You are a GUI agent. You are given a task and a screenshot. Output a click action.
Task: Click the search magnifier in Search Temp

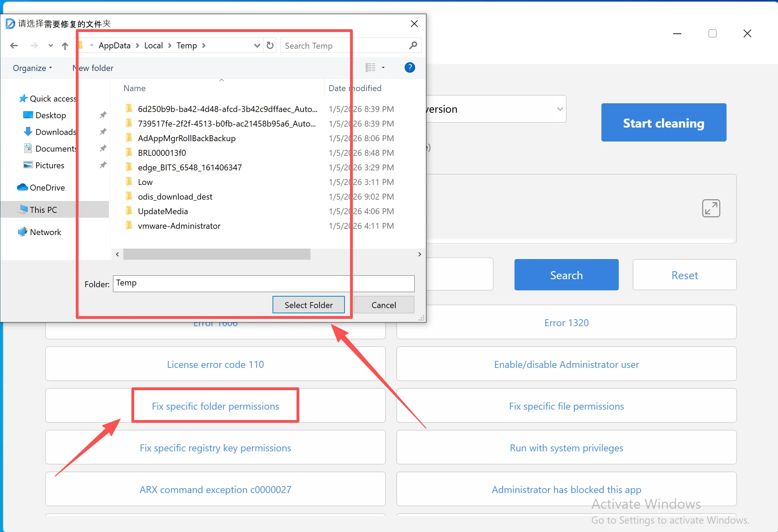click(x=413, y=46)
